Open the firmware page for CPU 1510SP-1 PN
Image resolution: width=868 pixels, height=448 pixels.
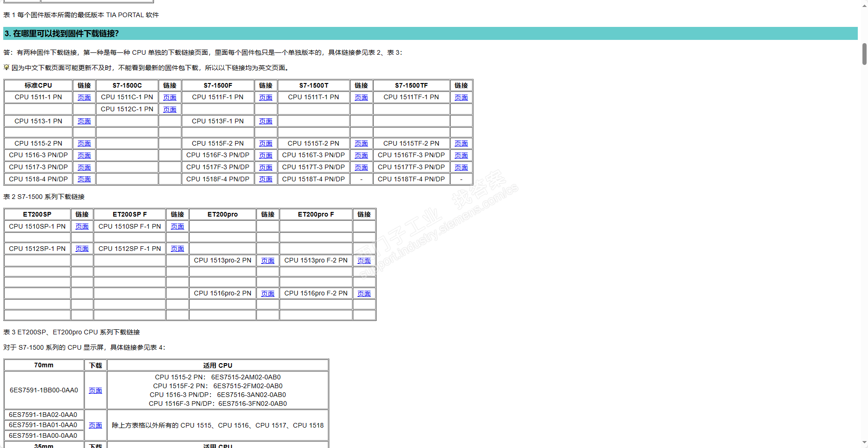82,226
